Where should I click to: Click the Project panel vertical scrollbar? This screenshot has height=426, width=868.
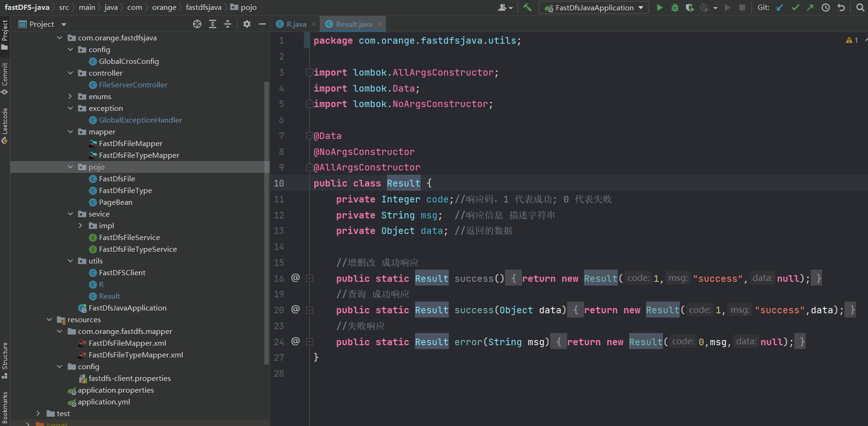tap(267, 222)
